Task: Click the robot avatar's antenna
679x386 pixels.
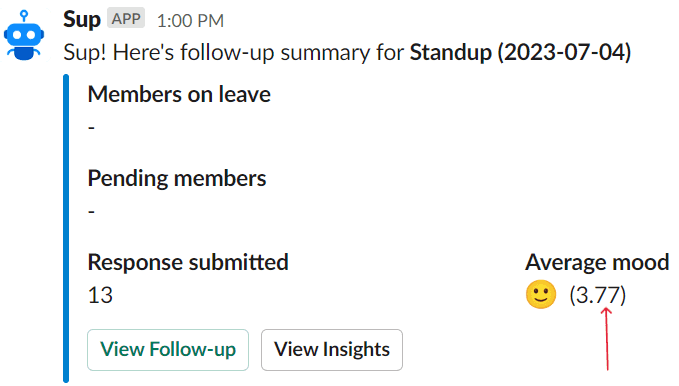Action: [x=24, y=16]
